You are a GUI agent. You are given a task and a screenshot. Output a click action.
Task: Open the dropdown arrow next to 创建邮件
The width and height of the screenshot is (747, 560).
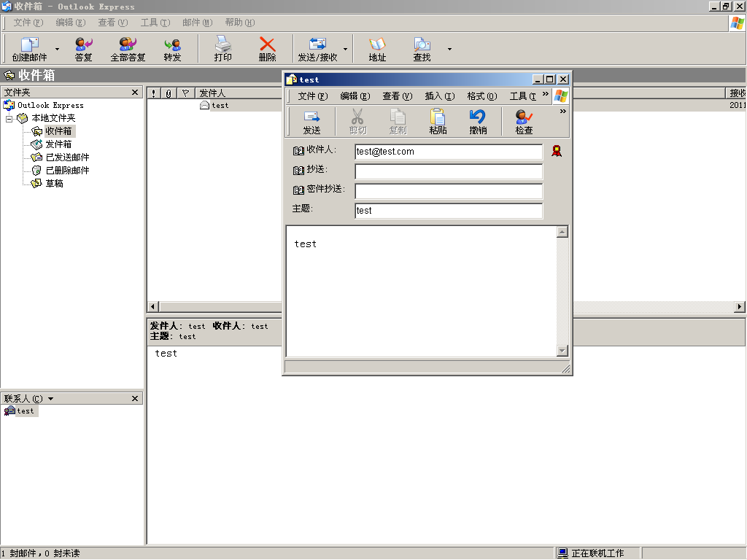pos(57,49)
